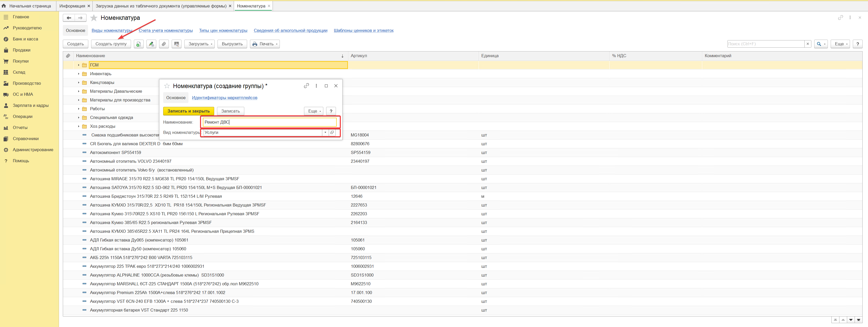
Task: Open Сведения об алкогольной продукции link
Action: pyautogui.click(x=290, y=31)
